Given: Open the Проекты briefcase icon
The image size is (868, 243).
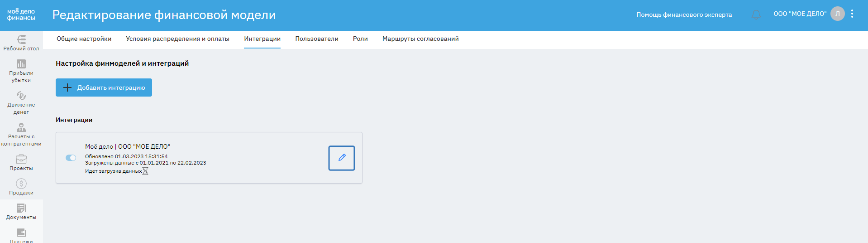Looking at the screenshot, I should click(21, 159).
